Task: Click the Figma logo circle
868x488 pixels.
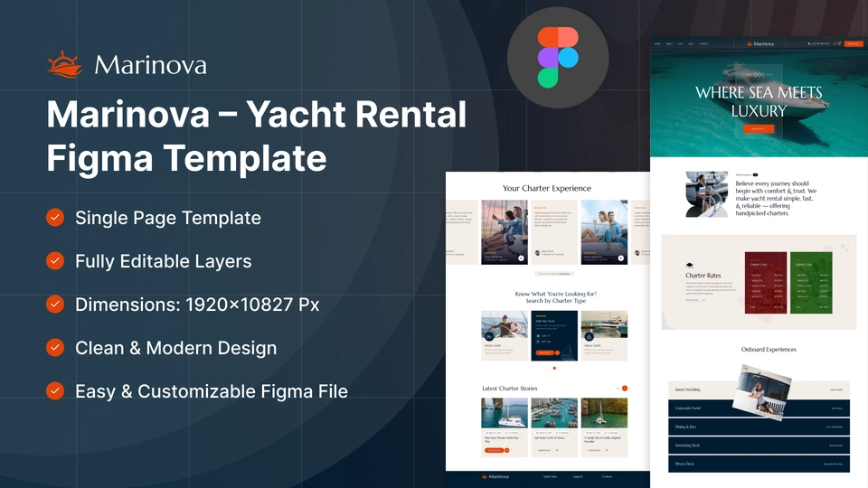Action: 558,58
